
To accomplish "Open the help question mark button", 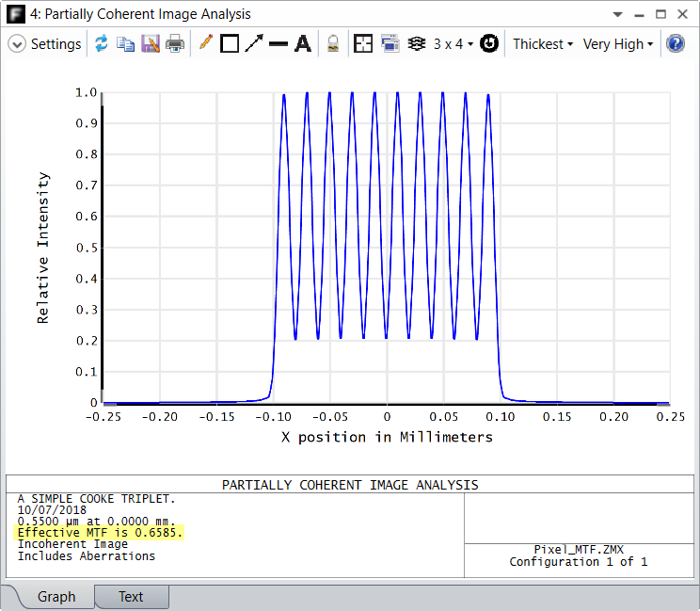I will 676,43.
